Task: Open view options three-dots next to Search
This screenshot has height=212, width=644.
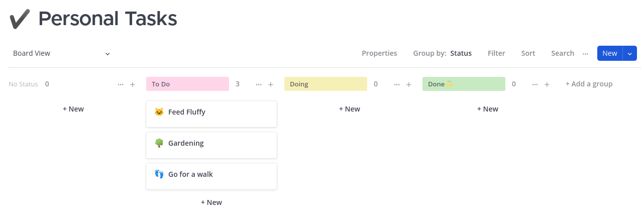Action: click(x=585, y=53)
